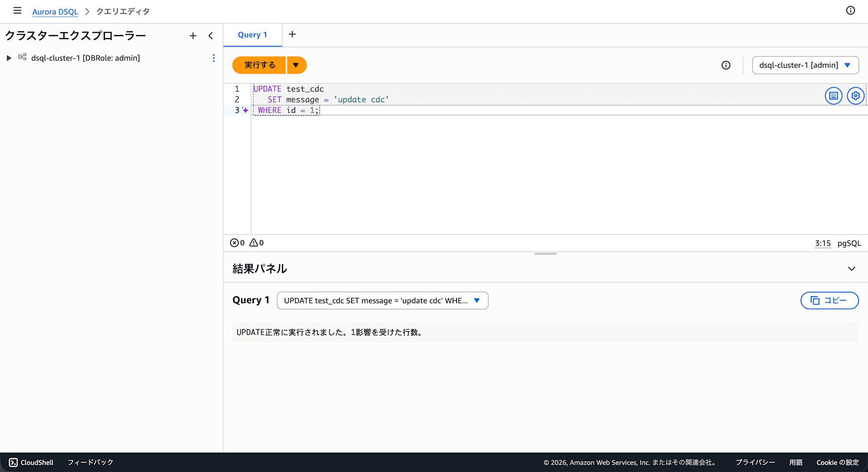Viewport: 868px width, 472px height.
Task: Open the 用語 footer link
Action: click(796, 462)
